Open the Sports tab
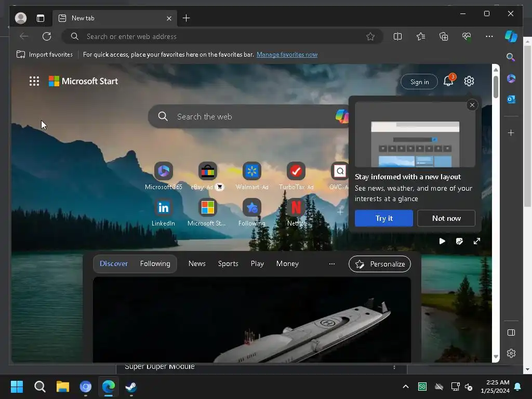The height and width of the screenshot is (399, 532). tap(228, 263)
